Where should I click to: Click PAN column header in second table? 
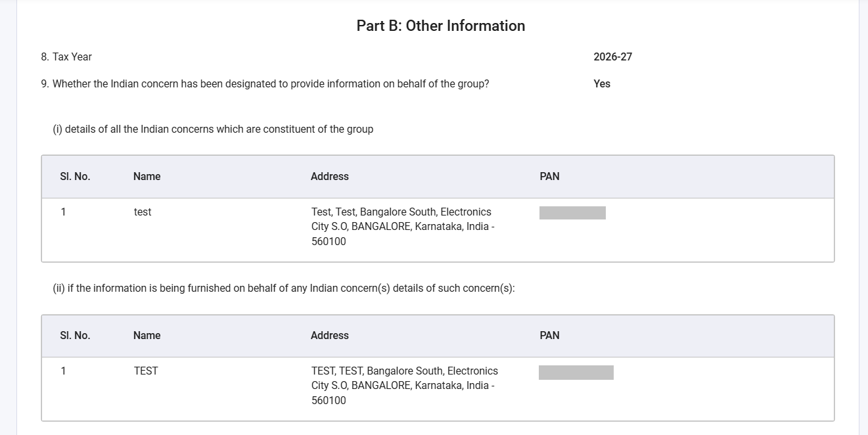point(549,336)
